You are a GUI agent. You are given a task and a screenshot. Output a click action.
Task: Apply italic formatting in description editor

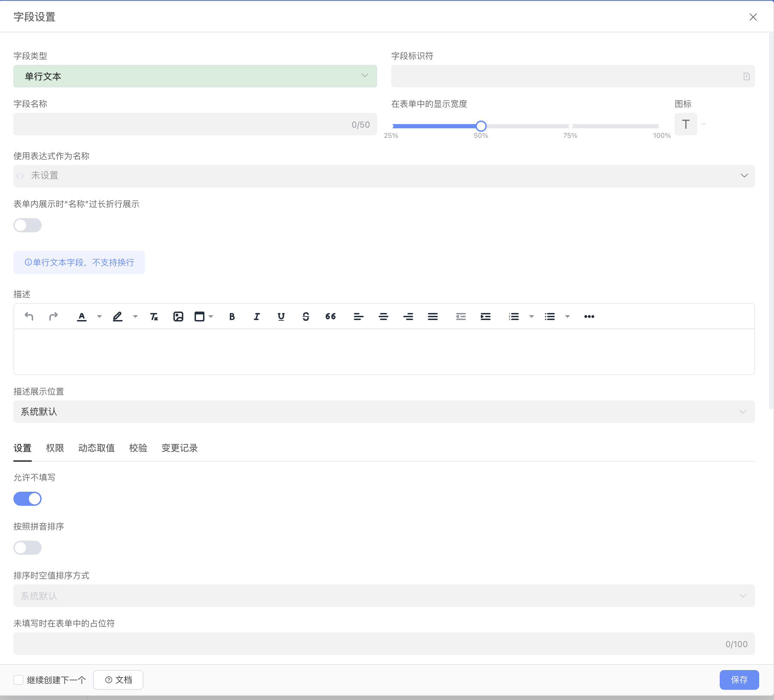[257, 317]
